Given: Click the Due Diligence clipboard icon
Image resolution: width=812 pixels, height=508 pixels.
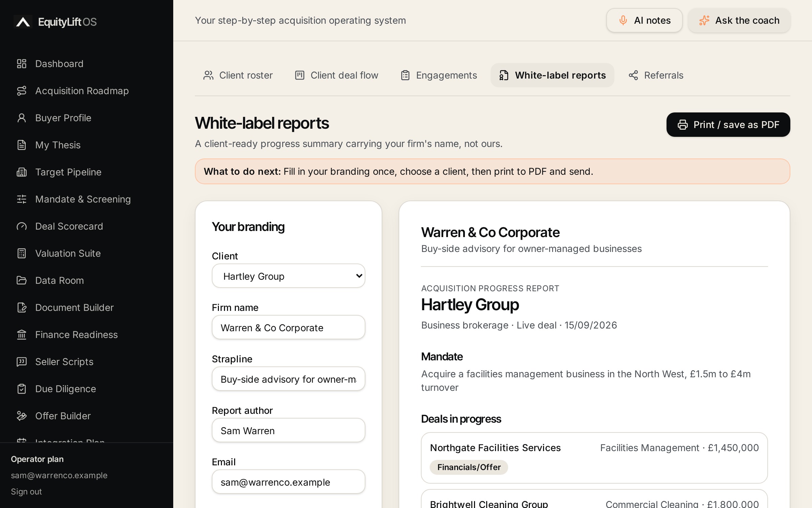Looking at the screenshot, I should [x=22, y=389].
